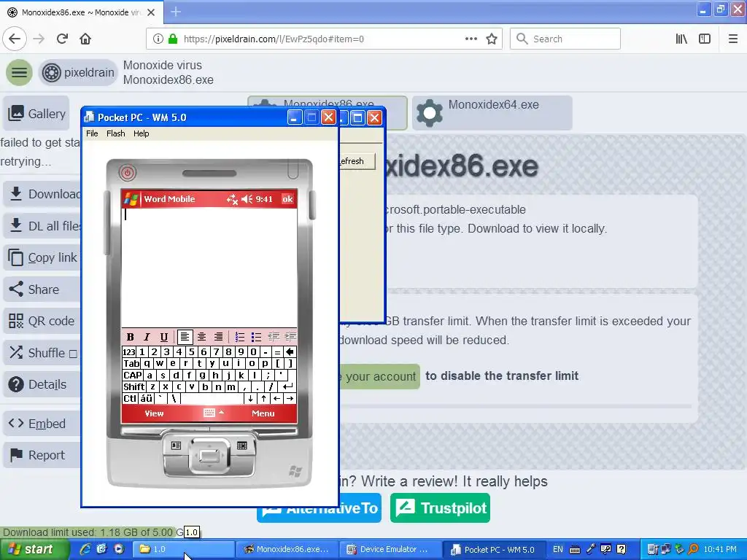
Task: Apply bulleted list formatting
Action: coord(256,337)
